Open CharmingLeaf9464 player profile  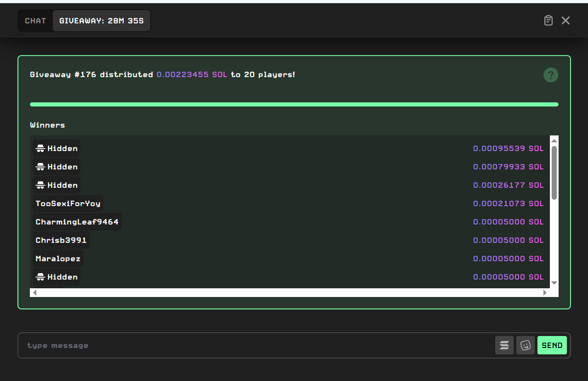coord(77,222)
